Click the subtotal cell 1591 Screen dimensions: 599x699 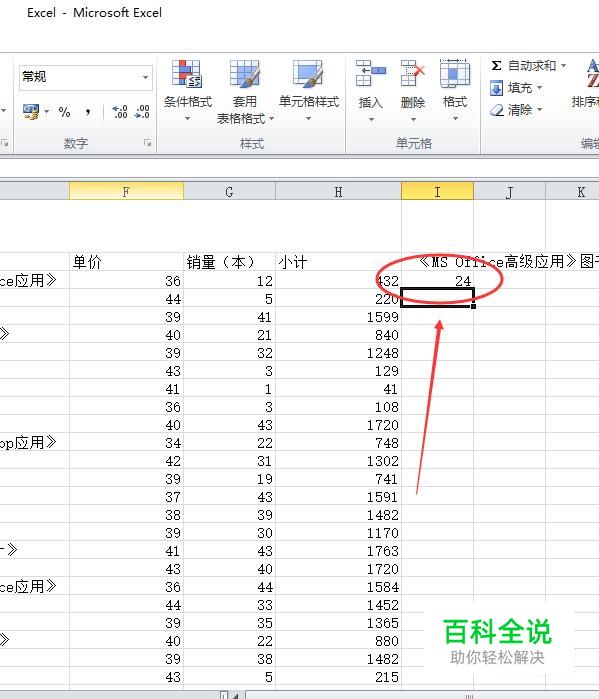click(x=338, y=497)
